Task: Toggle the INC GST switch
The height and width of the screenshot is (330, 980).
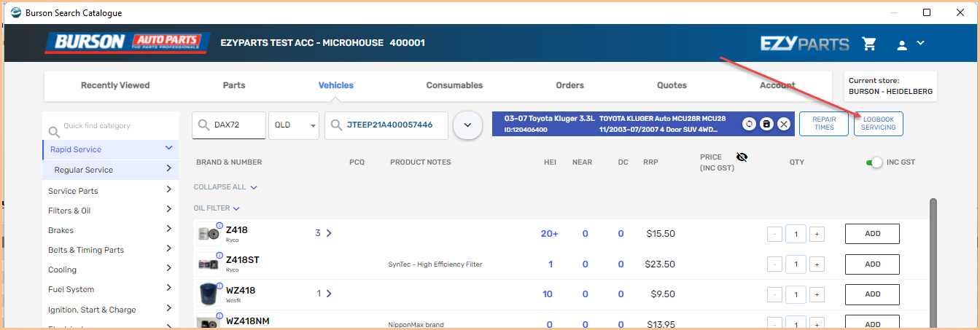Action: point(874,162)
